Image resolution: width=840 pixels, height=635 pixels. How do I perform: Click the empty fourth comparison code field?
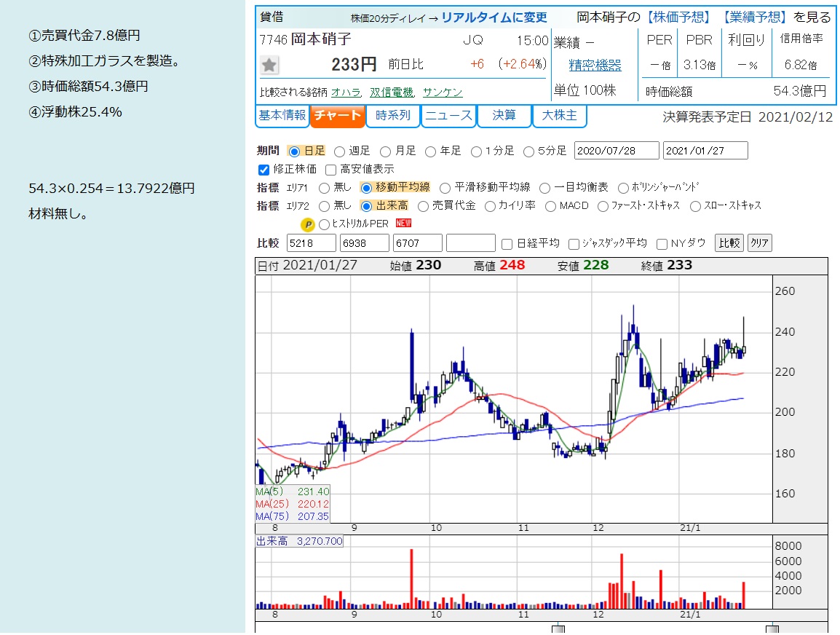[470, 243]
